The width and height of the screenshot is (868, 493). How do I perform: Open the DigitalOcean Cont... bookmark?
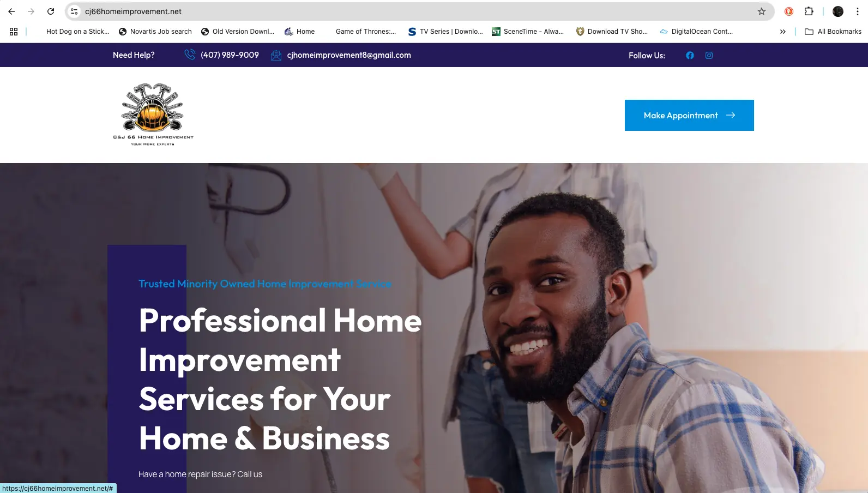pyautogui.click(x=696, y=32)
